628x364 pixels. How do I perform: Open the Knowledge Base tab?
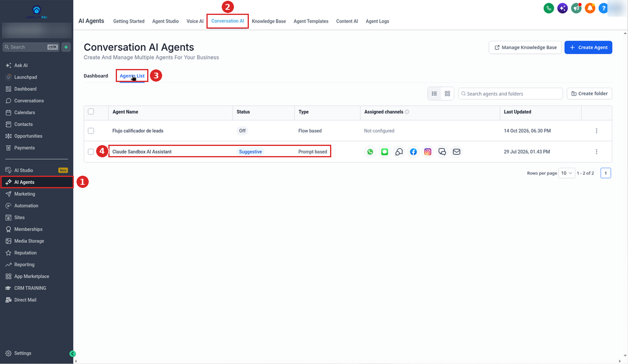click(x=269, y=21)
